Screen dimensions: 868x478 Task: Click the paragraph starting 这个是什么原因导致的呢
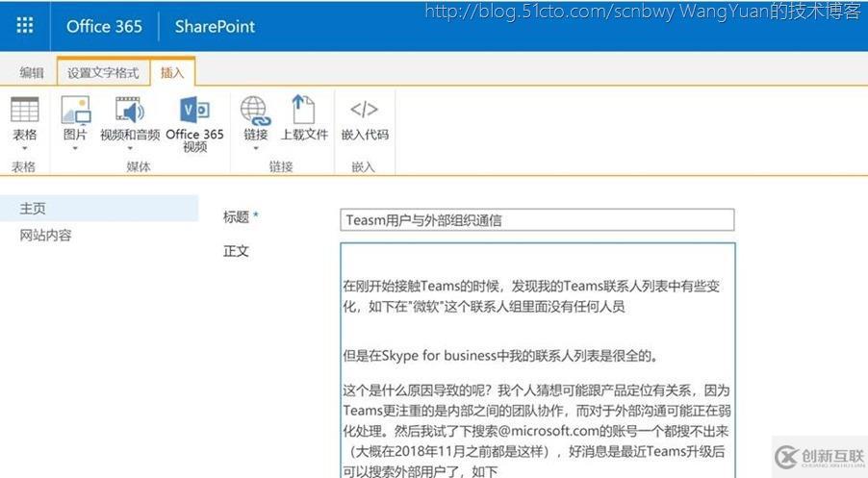click(x=536, y=431)
